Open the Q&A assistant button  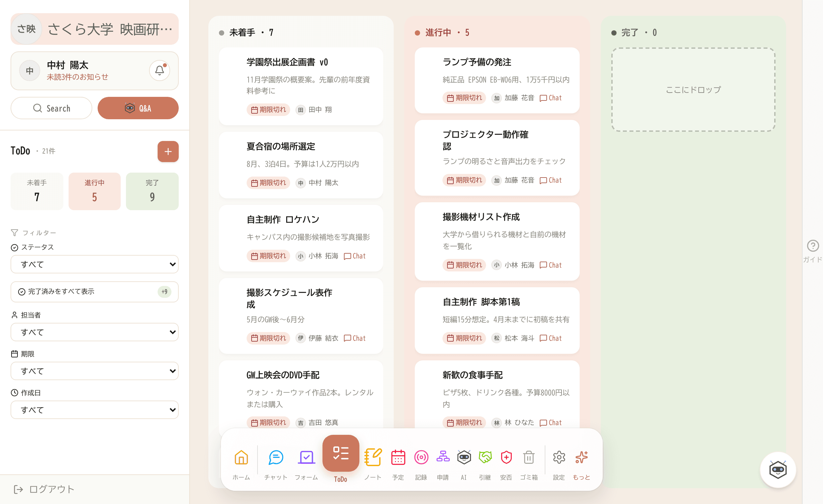138,108
